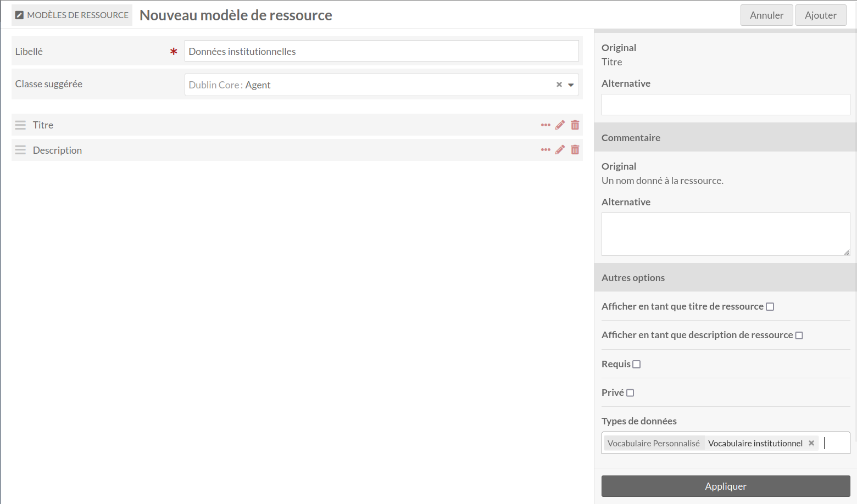857x504 pixels.
Task: Open details for the Titre property
Action: click(x=546, y=125)
